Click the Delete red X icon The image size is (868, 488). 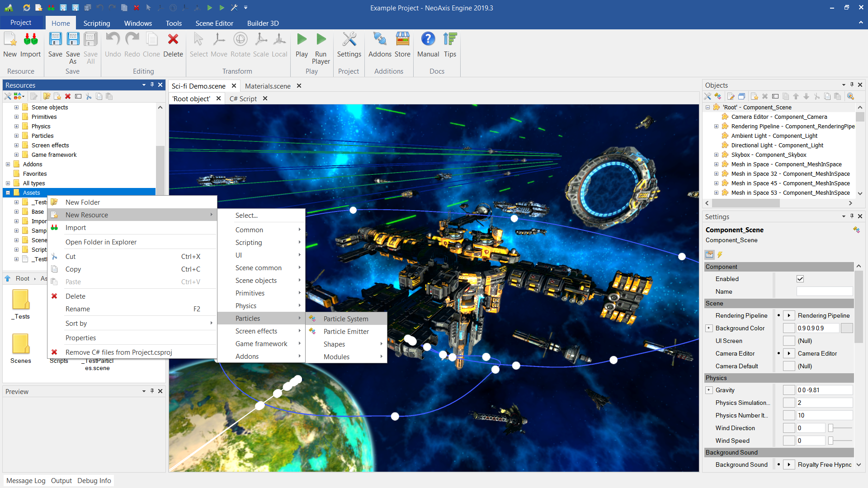(x=173, y=40)
